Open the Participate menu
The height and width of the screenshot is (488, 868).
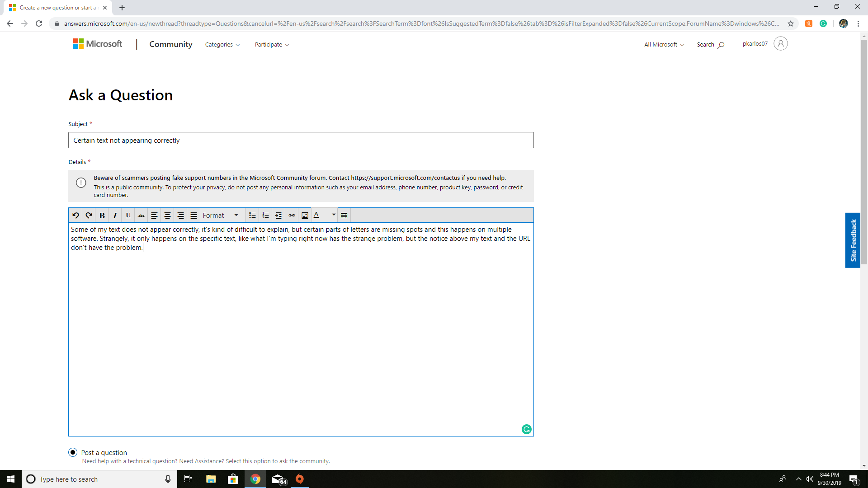tap(272, 45)
